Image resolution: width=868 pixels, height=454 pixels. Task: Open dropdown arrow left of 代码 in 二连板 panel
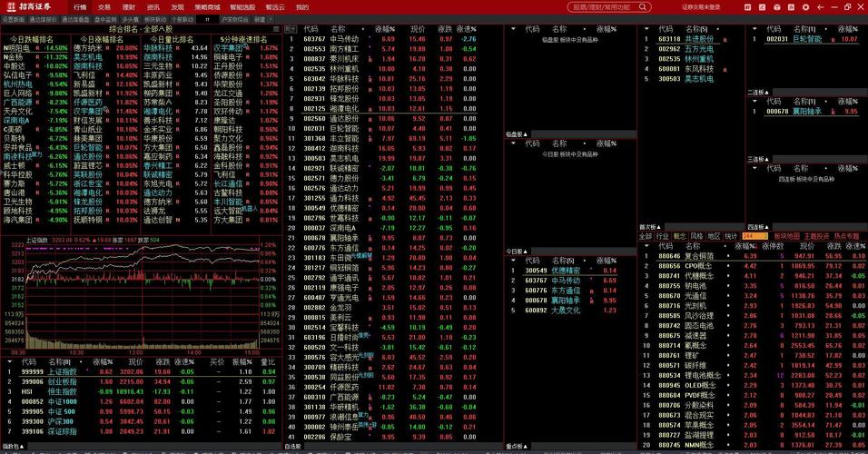pyautogui.click(x=755, y=103)
